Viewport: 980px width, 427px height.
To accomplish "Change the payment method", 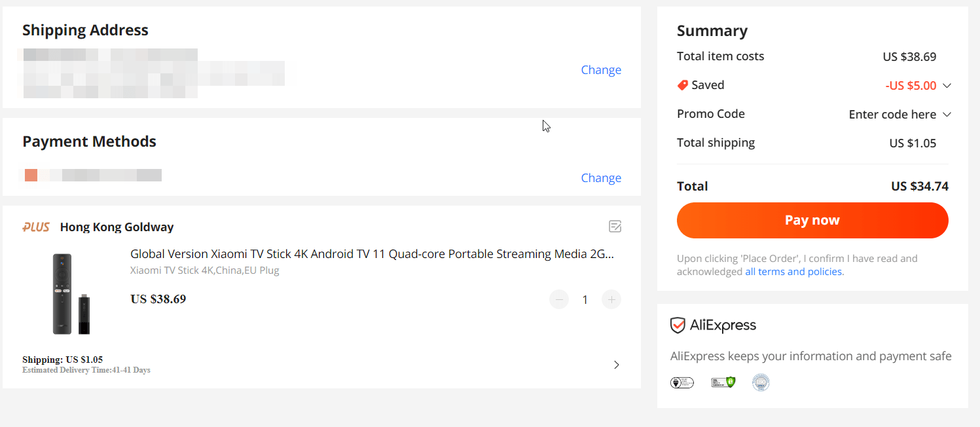I will [600, 178].
